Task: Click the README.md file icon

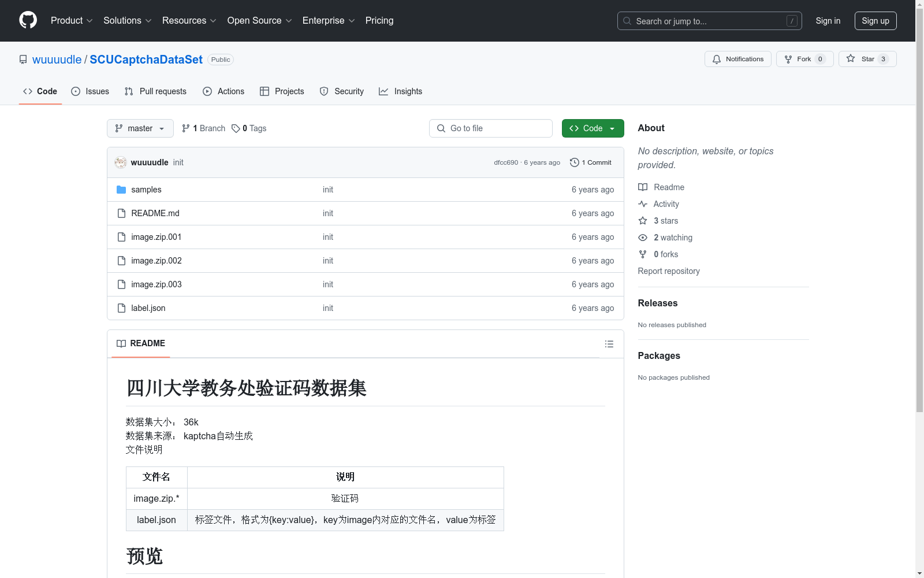Action: [x=121, y=213]
